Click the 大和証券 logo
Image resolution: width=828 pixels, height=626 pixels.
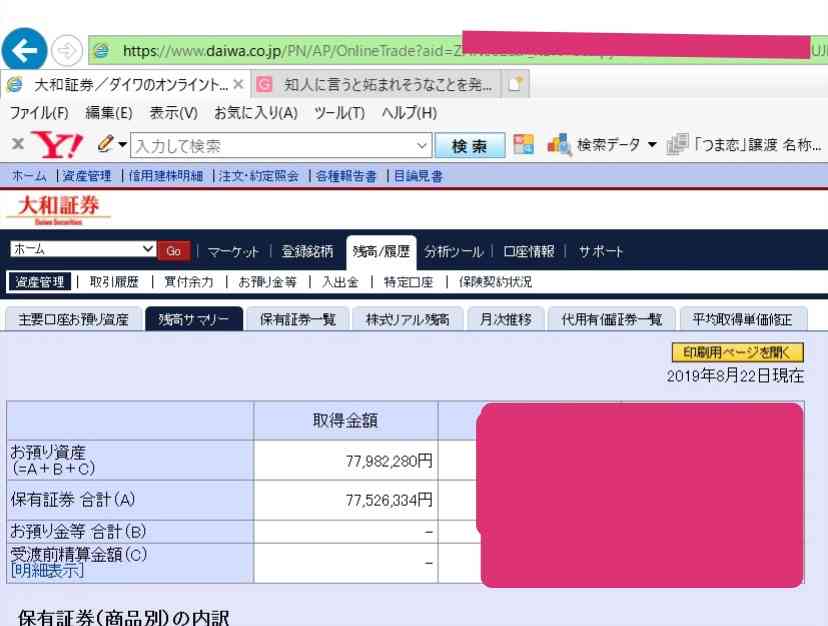(59, 210)
